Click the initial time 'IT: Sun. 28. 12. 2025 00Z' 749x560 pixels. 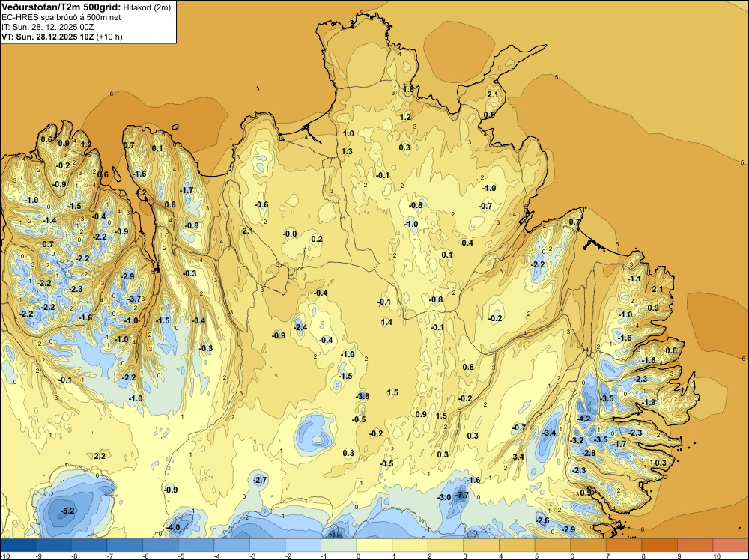tap(47, 27)
